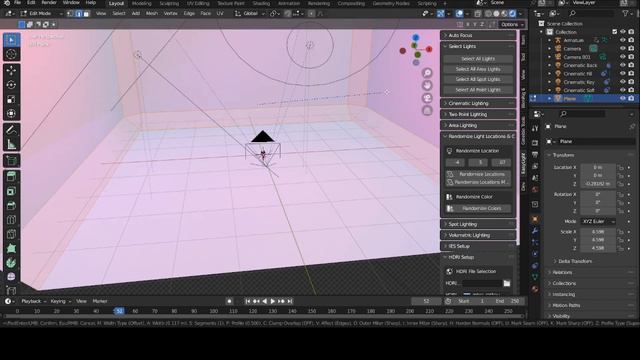640x360 pixels.
Task: Activate the Rotate tool in left toolbar
Action: (11, 85)
